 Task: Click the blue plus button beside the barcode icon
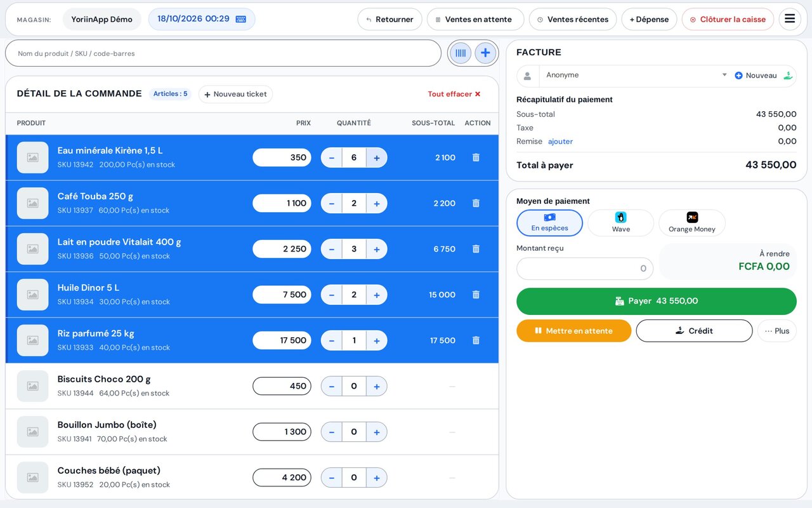485,53
